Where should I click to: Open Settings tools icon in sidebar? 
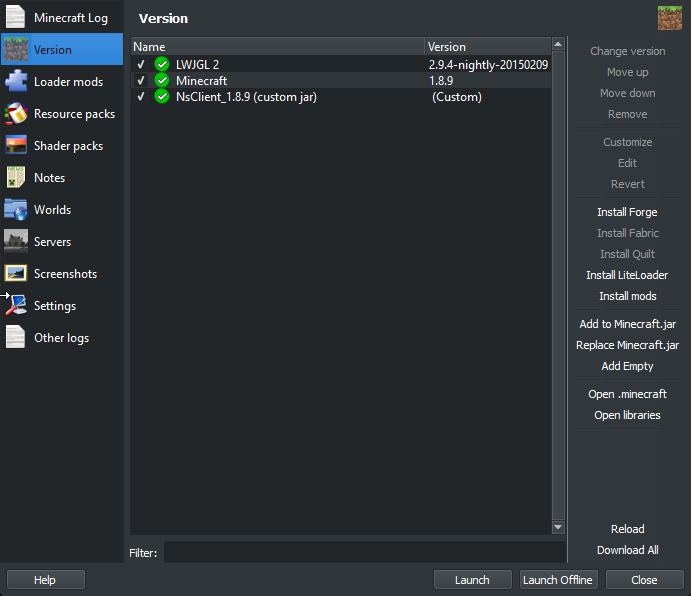[x=16, y=305]
